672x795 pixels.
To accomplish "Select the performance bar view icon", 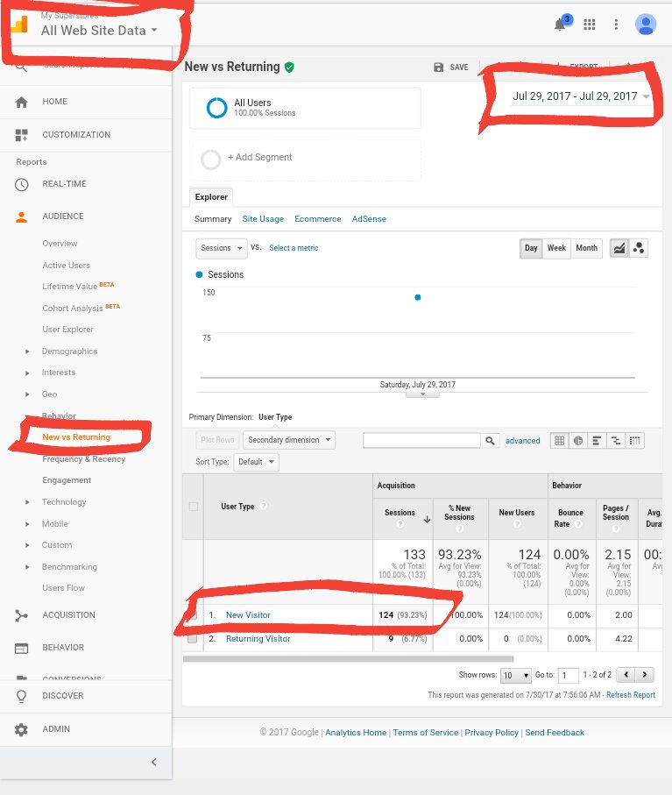I will click(597, 441).
